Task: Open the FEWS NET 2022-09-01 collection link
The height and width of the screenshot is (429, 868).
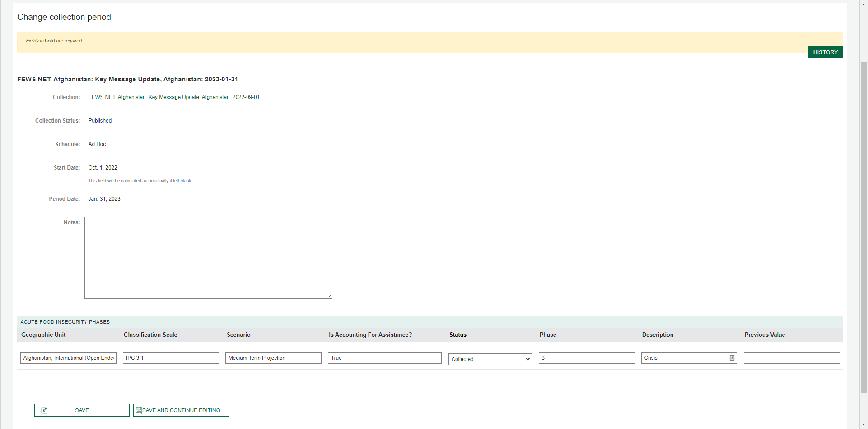Action: pos(173,97)
